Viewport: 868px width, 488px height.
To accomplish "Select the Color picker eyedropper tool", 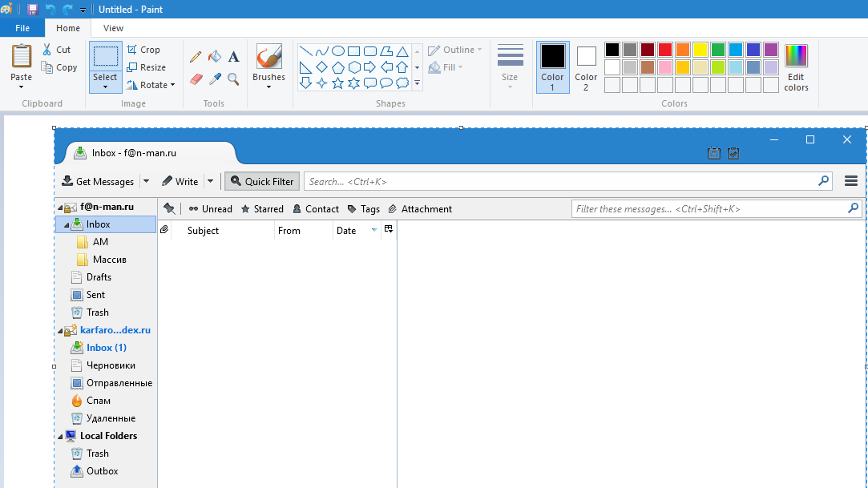I will (214, 79).
